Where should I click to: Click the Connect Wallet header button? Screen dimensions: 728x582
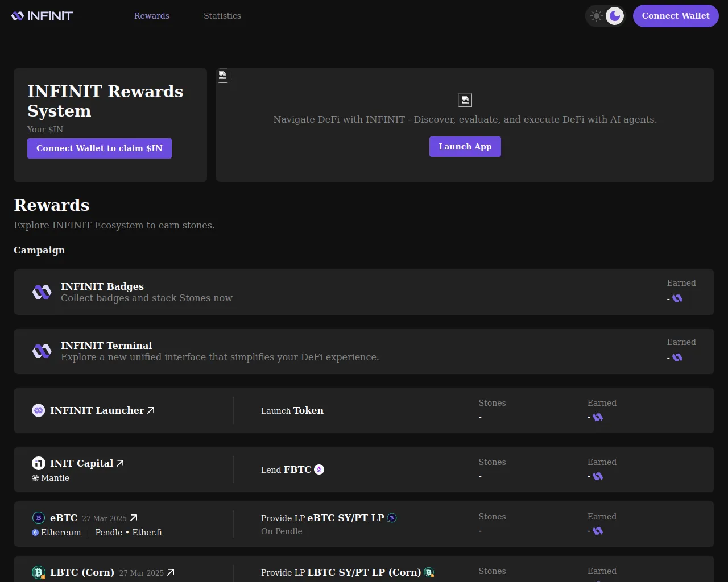(x=676, y=16)
